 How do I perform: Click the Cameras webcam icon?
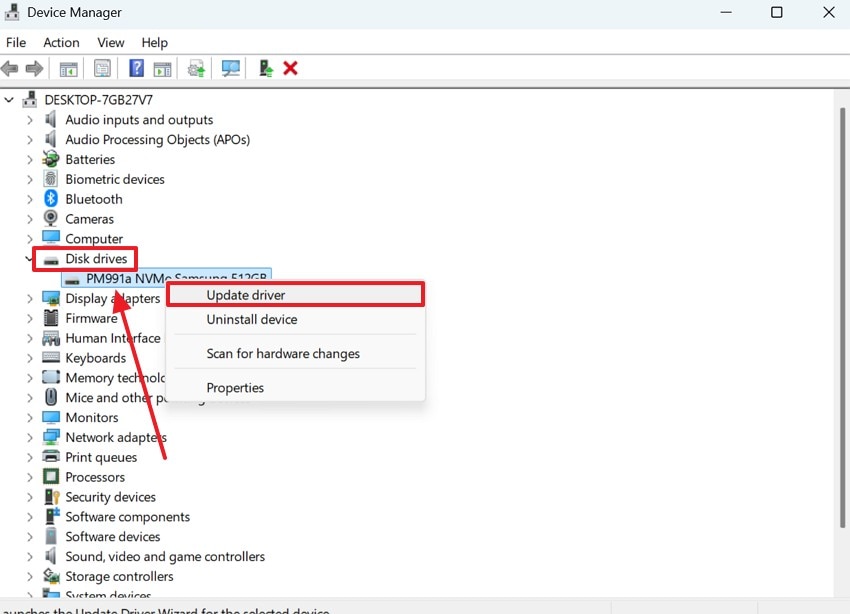51,218
